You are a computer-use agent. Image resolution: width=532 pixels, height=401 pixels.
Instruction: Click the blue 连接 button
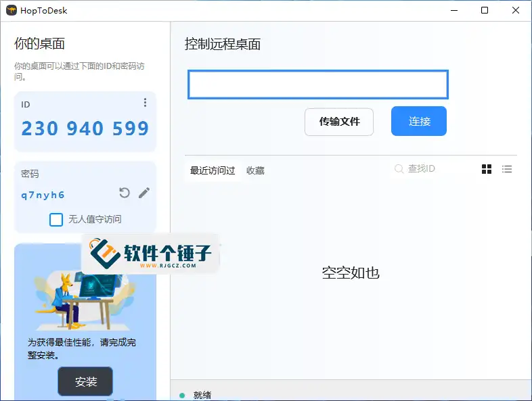pos(419,121)
